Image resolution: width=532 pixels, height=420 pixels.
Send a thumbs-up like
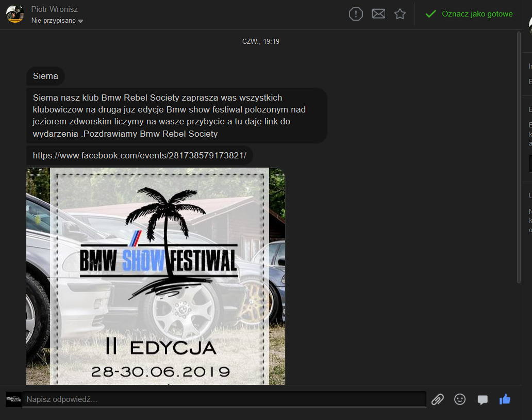tap(505, 399)
